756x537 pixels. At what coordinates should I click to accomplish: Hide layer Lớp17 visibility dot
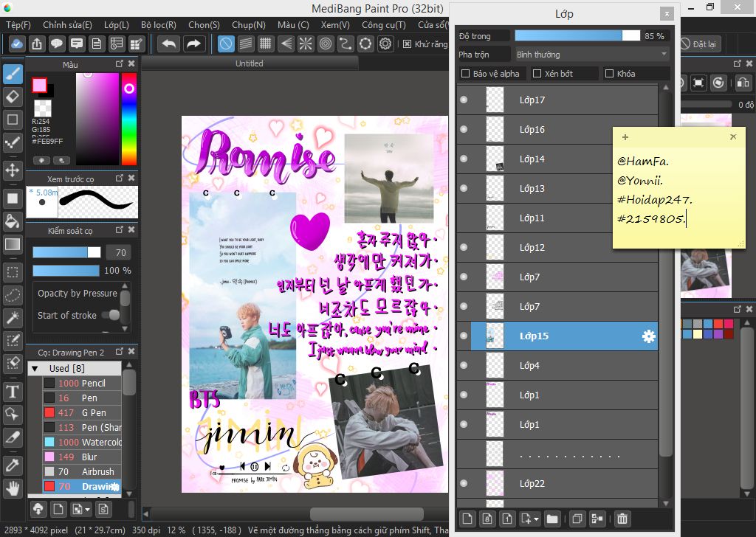pos(464,100)
